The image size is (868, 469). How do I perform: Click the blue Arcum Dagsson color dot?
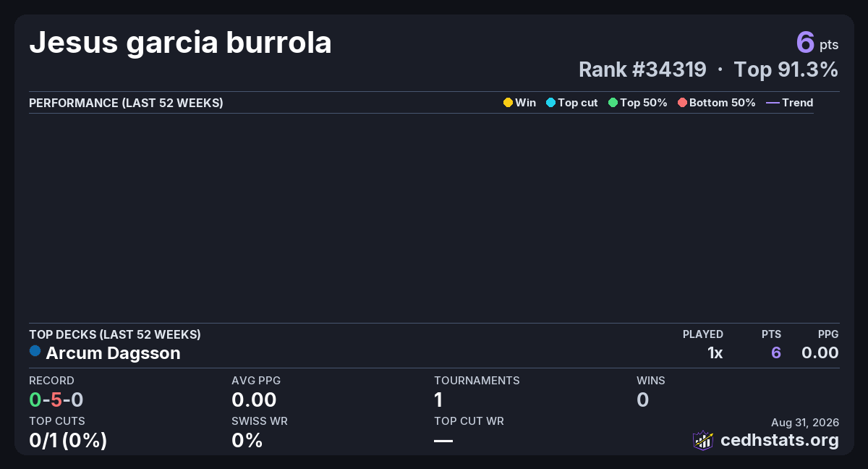[x=35, y=351]
